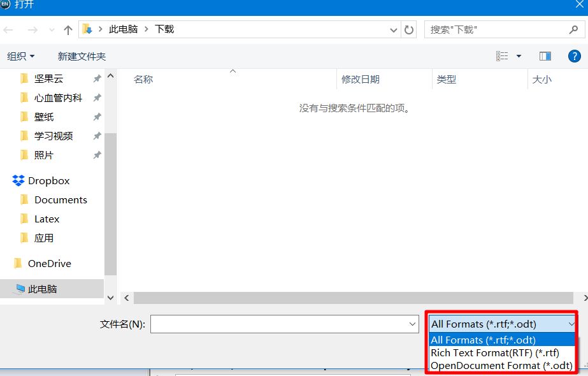The height and width of the screenshot is (376, 588).
Task: Open the 坚果云 folder in sidebar
Action: 49,78
